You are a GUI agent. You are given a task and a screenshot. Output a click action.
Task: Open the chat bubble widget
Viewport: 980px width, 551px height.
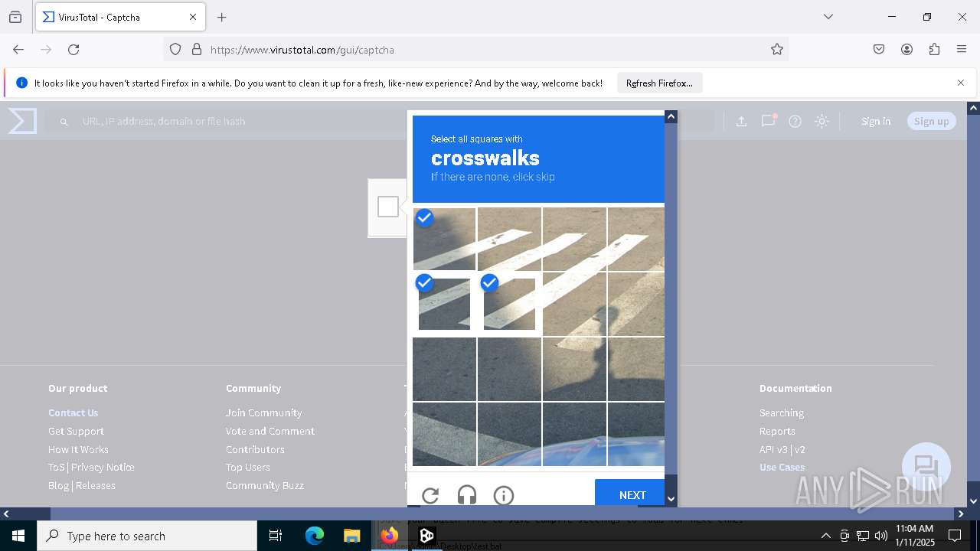click(x=926, y=467)
